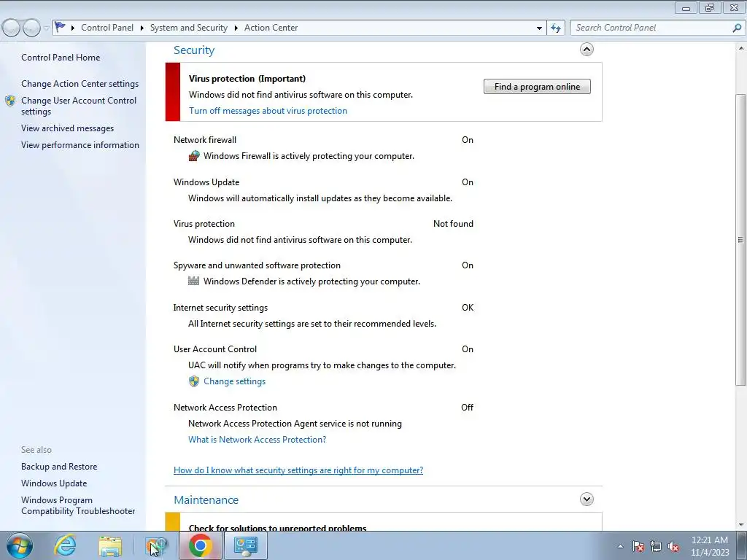
Task: Click the Refresh button next to address bar
Action: click(x=555, y=28)
